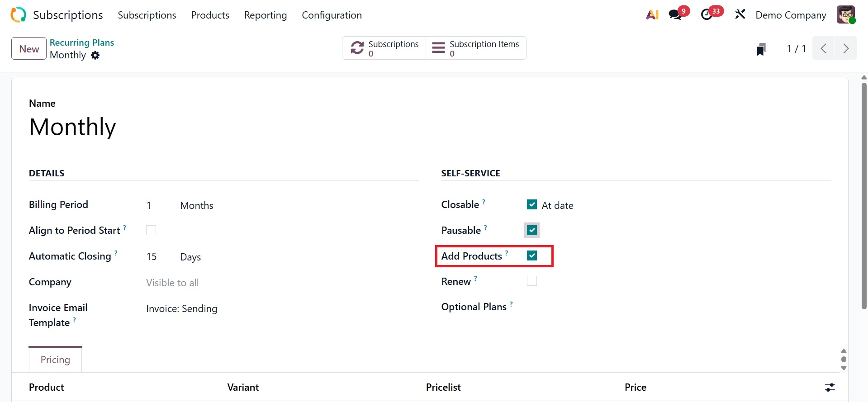
Task: Open the Reporting menu
Action: coord(266,15)
